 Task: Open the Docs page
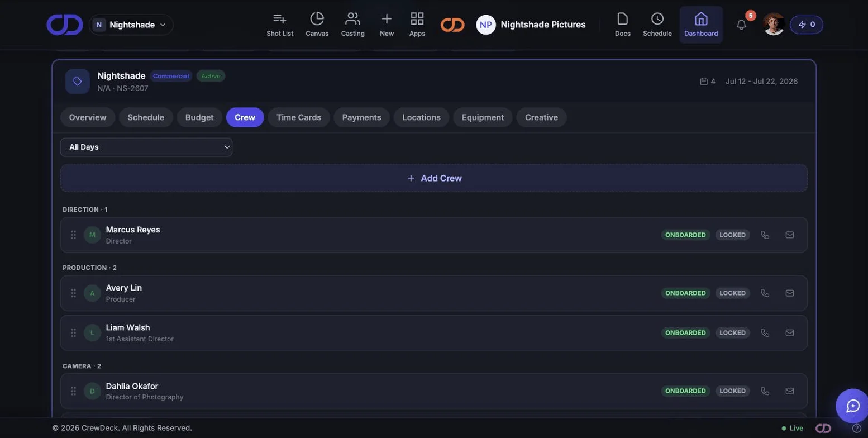pyautogui.click(x=623, y=25)
